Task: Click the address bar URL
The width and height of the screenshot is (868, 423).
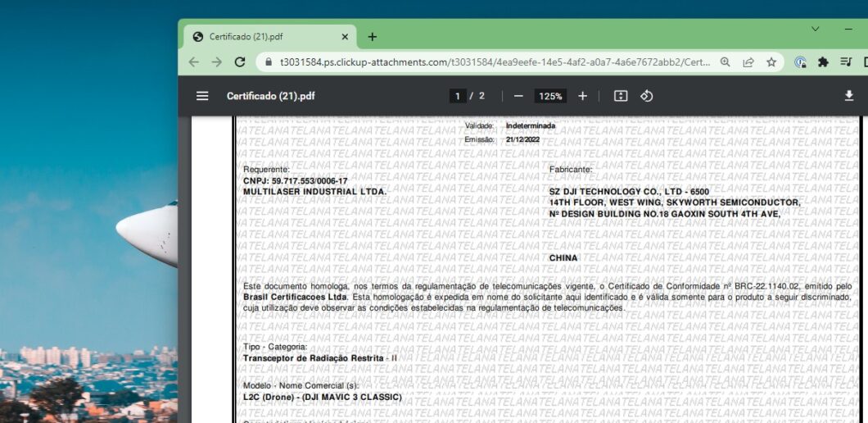Action: coord(495,62)
